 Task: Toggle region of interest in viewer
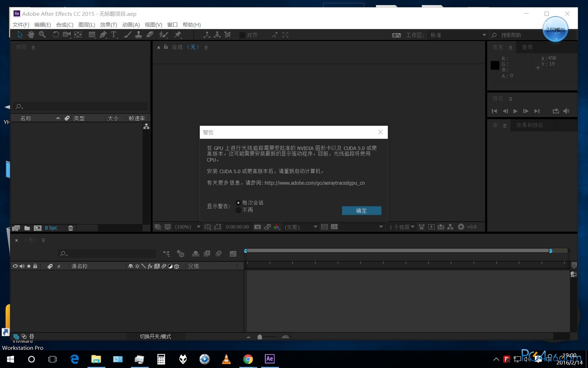tap(324, 227)
